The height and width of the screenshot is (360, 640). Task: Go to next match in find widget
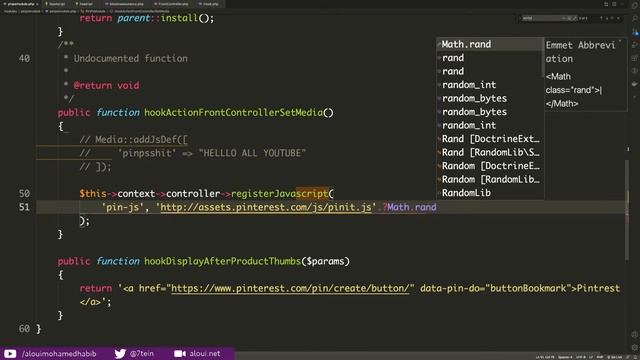point(607,18)
